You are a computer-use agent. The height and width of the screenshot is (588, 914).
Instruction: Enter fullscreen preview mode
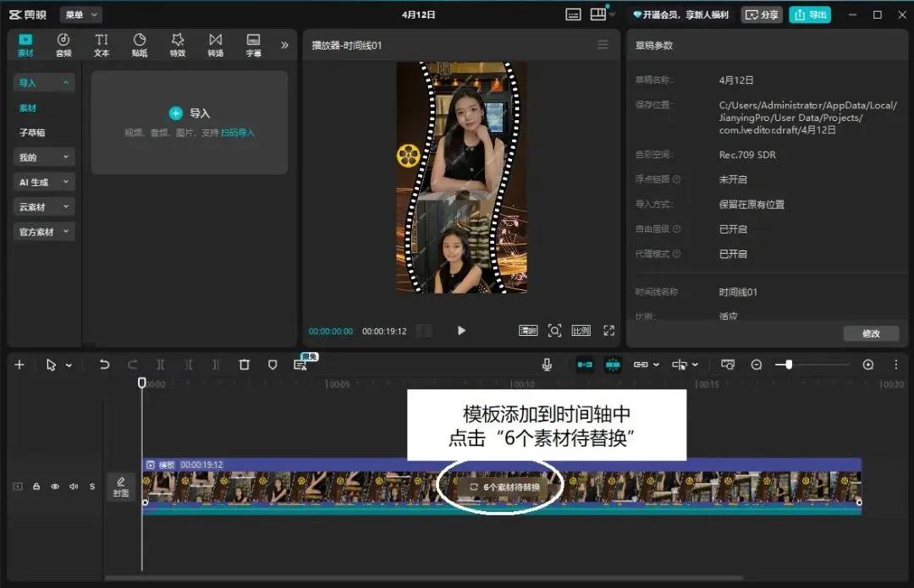[x=608, y=331]
